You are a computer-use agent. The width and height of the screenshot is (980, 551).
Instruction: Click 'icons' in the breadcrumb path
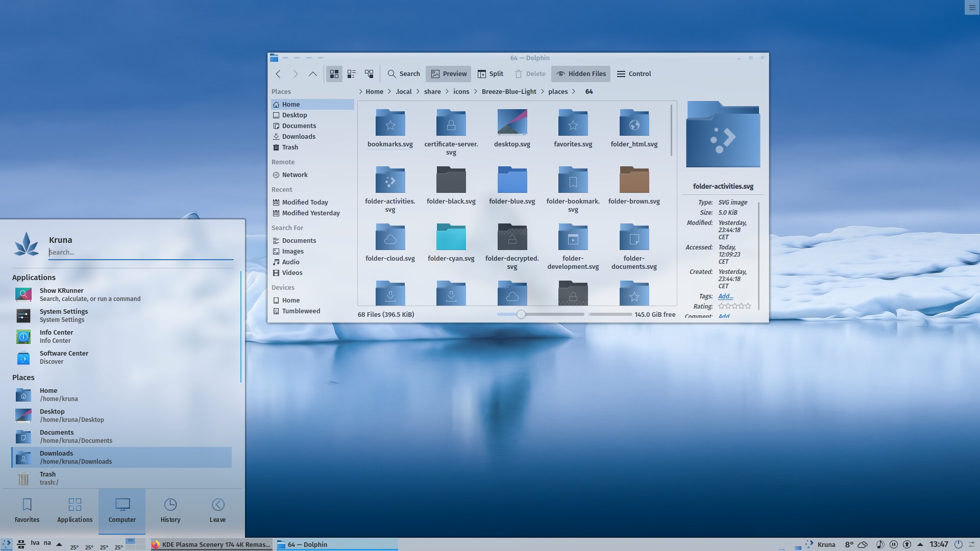tap(461, 92)
